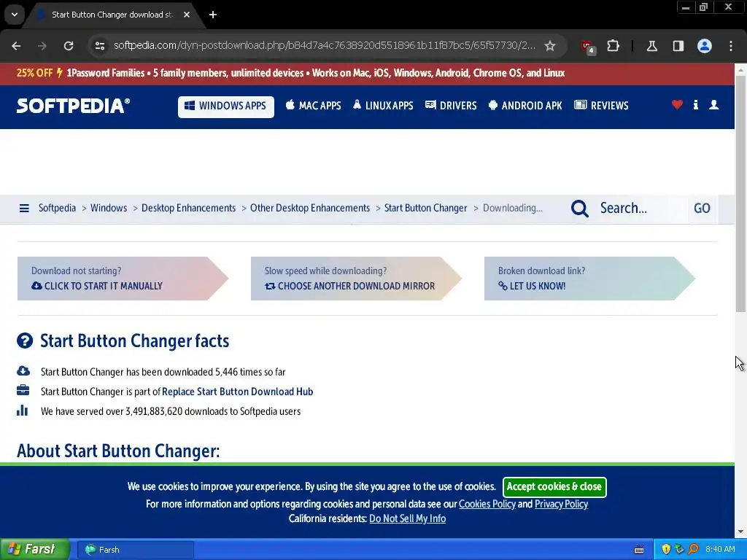This screenshot has width=747, height=560.
Task: Open site information icon in address bar
Action: (99, 46)
